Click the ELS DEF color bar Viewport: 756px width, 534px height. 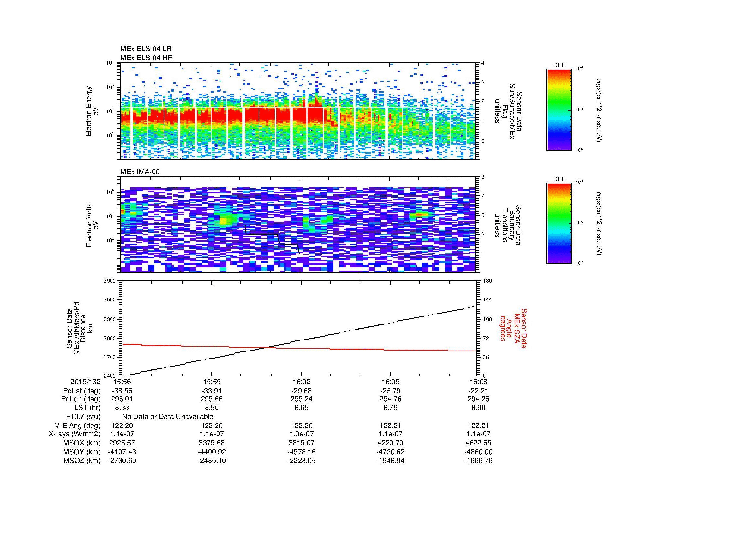click(559, 110)
